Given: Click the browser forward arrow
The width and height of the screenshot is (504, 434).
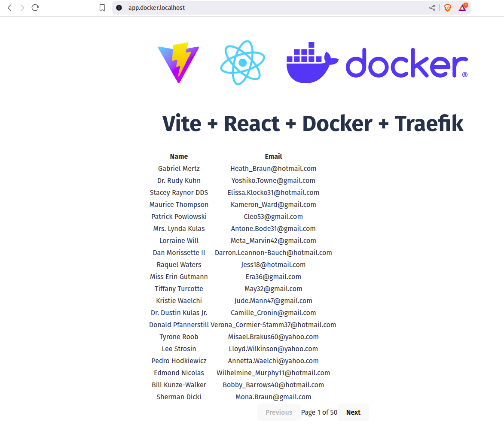Looking at the screenshot, I should 22,8.
